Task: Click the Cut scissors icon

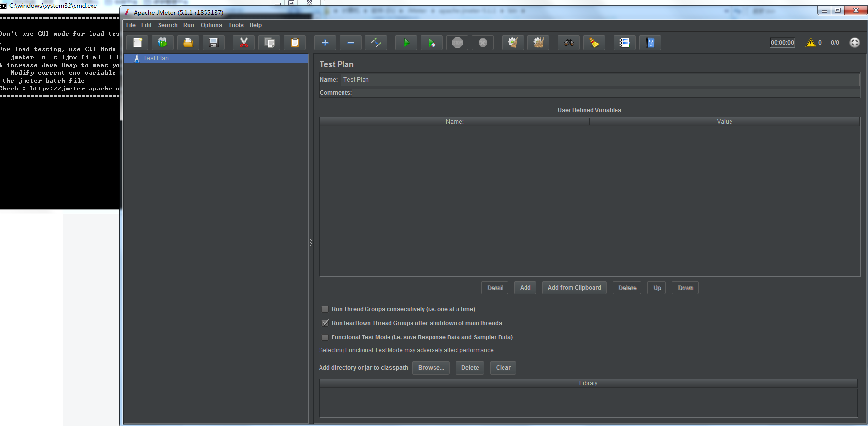Action: [244, 43]
